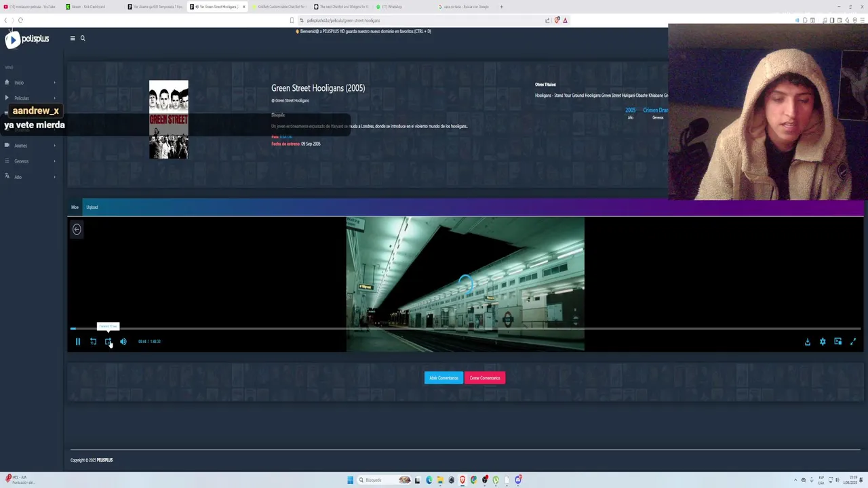The width and height of the screenshot is (868, 488).
Task: Open Peliculas in the sidebar
Action: pyautogui.click(x=22, y=98)
